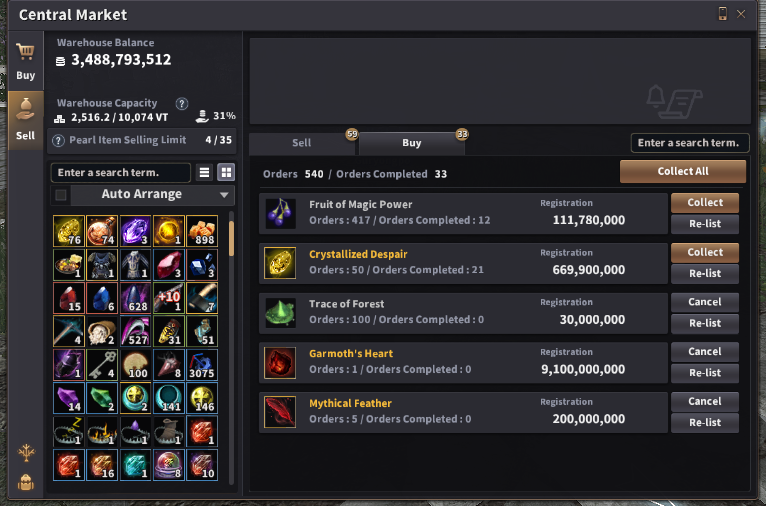Open the Buy orders tab

coord(411,143)
